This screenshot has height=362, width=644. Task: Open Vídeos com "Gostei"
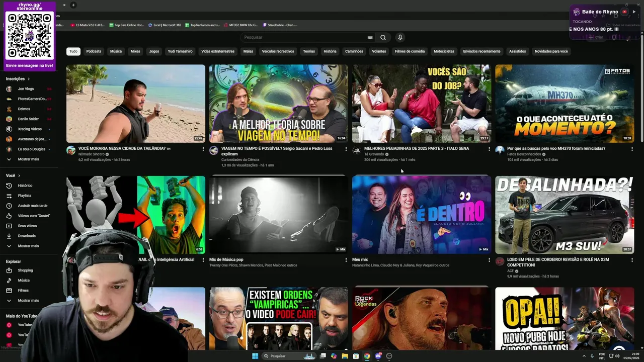pyautogui.click(x=34, y=216)
